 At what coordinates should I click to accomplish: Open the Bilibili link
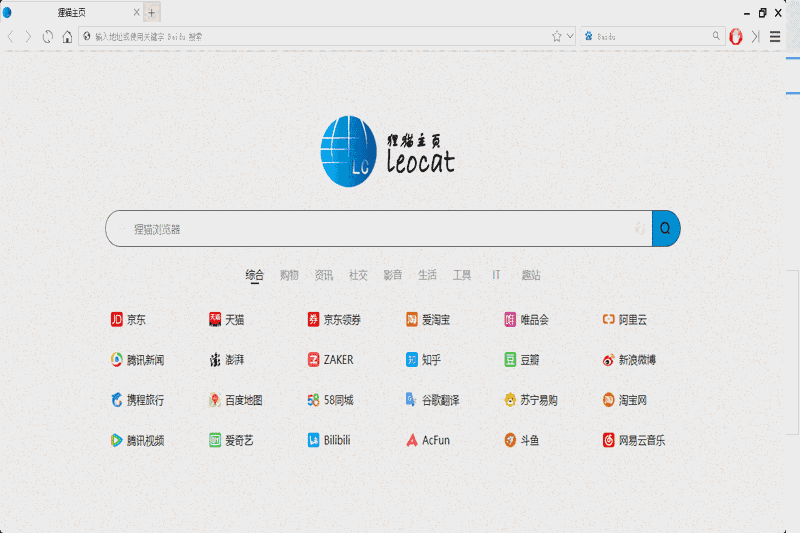click(x=329, y=440)
